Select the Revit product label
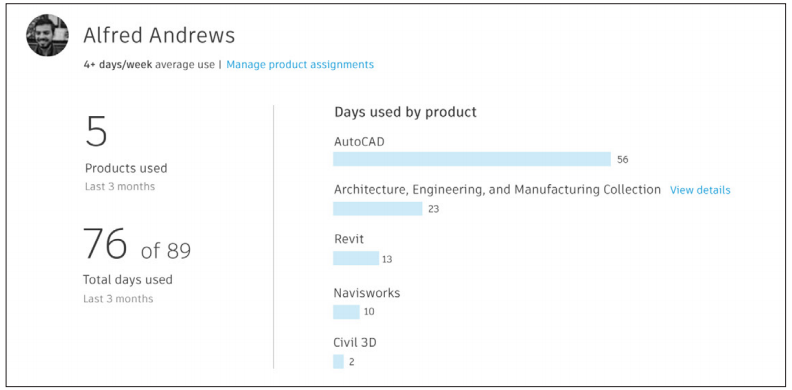Image resolution: width=792 pixels, height=390 pixels. click(x=349, y=239)
